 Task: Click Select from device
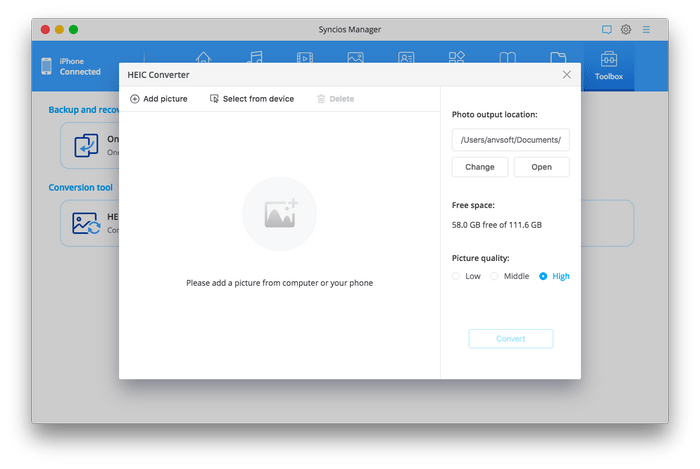[252, 99]
